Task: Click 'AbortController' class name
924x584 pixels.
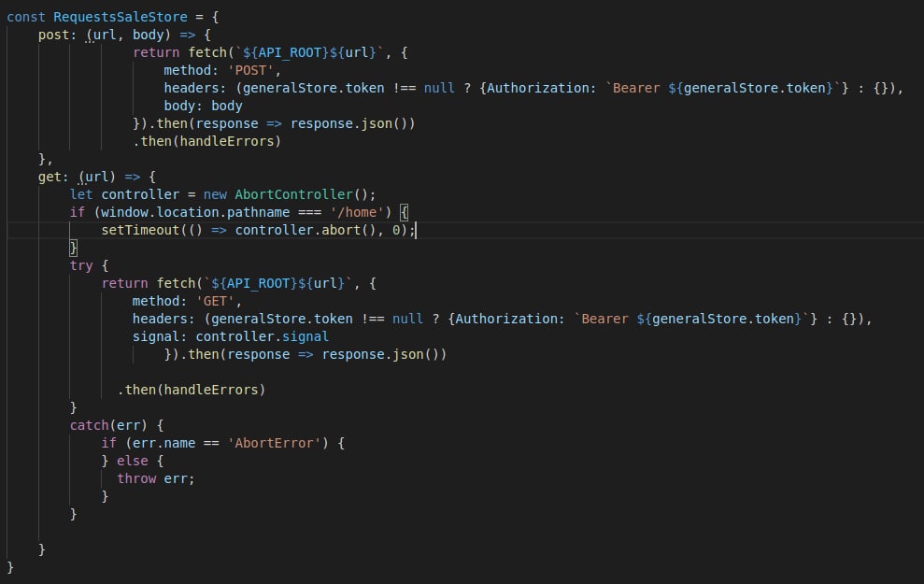Action: coord(293,194)
